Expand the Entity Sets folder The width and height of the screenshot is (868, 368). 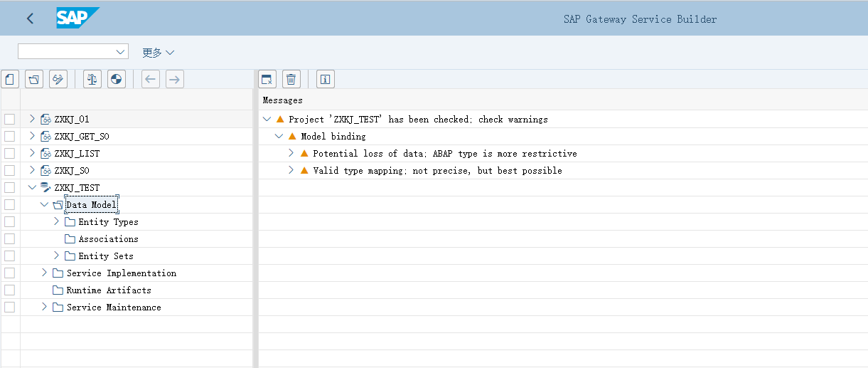[57, 256]
